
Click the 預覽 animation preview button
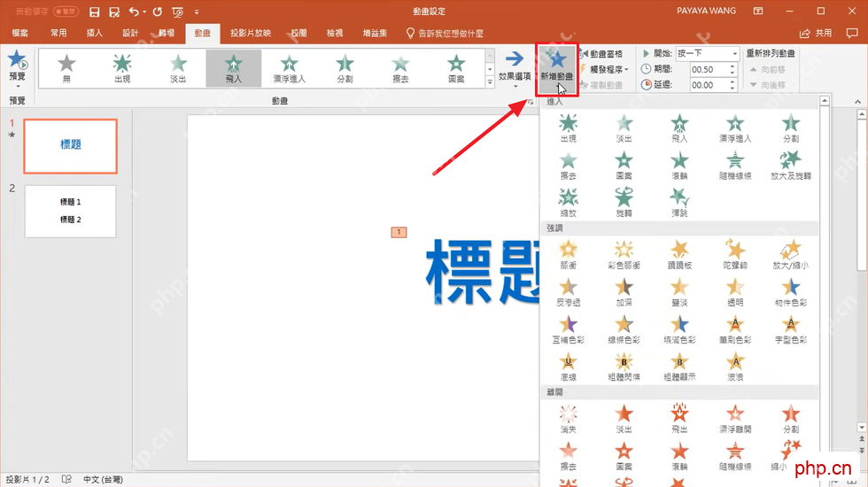pos(17,69)
